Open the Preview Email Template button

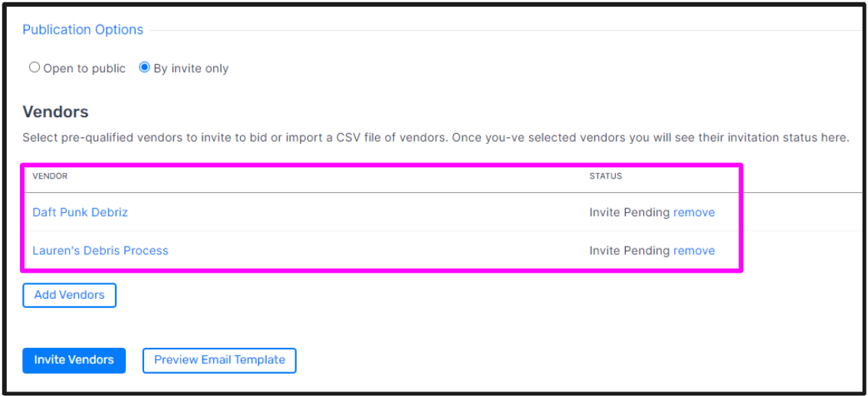tap(219, 360)
